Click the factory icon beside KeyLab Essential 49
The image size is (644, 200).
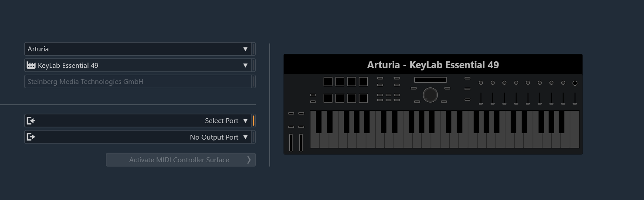pos(31,66)
